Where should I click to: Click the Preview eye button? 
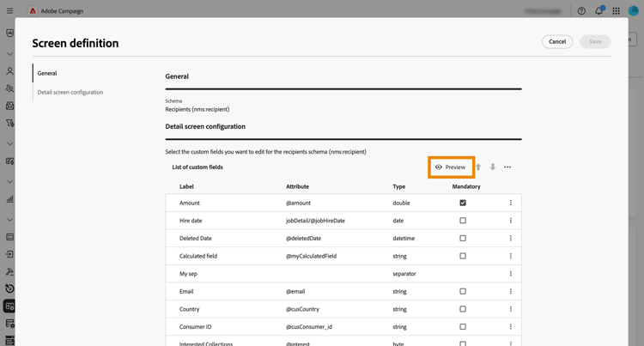pyautogui.click(x=451, y=167)
